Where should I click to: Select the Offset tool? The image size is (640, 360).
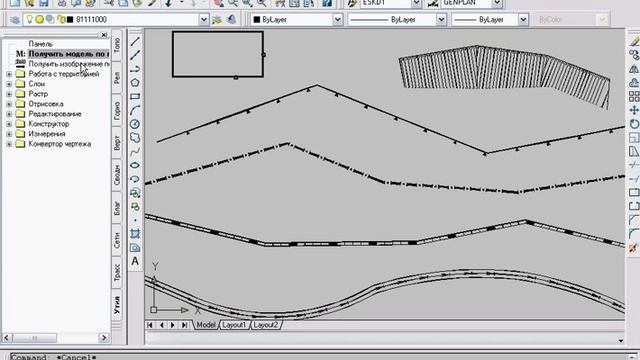pos(634,82)
